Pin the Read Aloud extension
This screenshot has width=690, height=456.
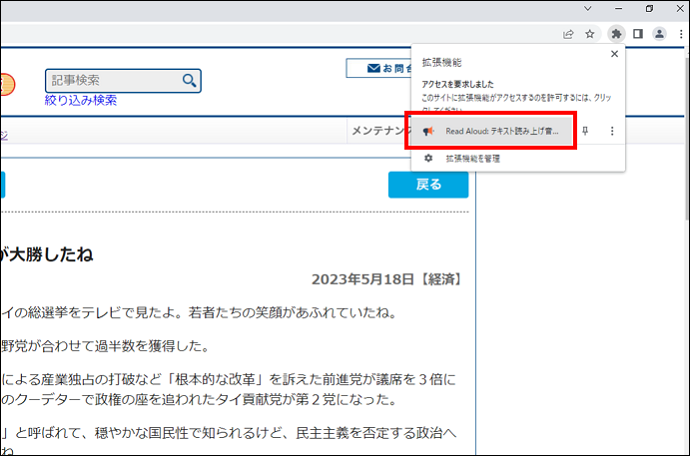(586, 131)
